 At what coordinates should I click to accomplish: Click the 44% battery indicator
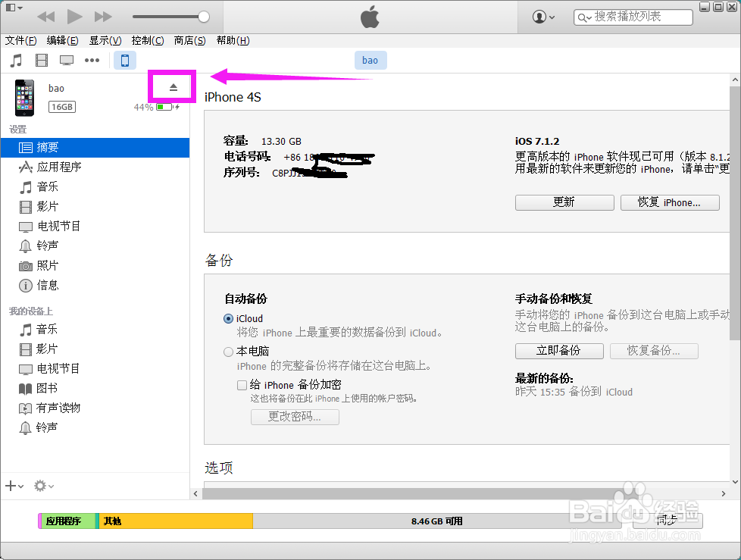pos(156,108)
